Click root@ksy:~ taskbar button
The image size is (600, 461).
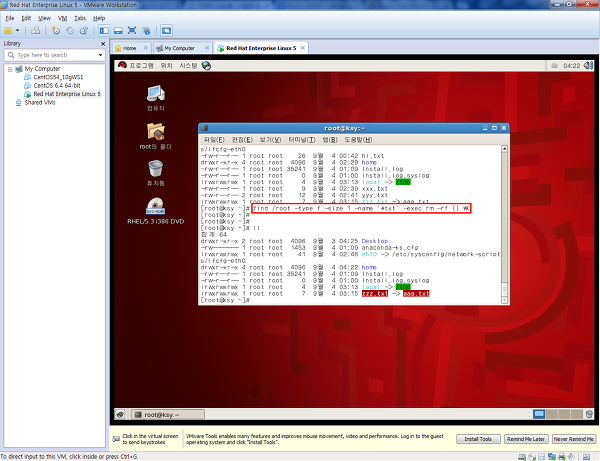pos(168,415)
